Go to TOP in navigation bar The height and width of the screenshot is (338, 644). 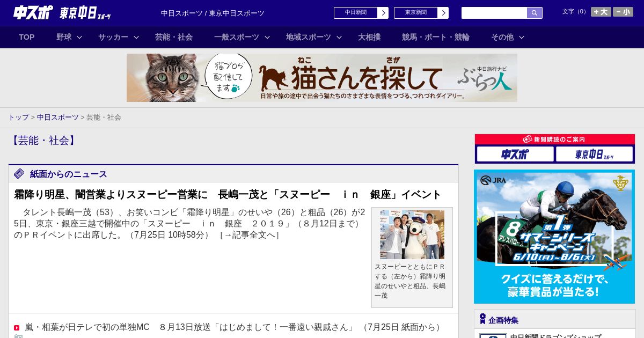[27, 37]
